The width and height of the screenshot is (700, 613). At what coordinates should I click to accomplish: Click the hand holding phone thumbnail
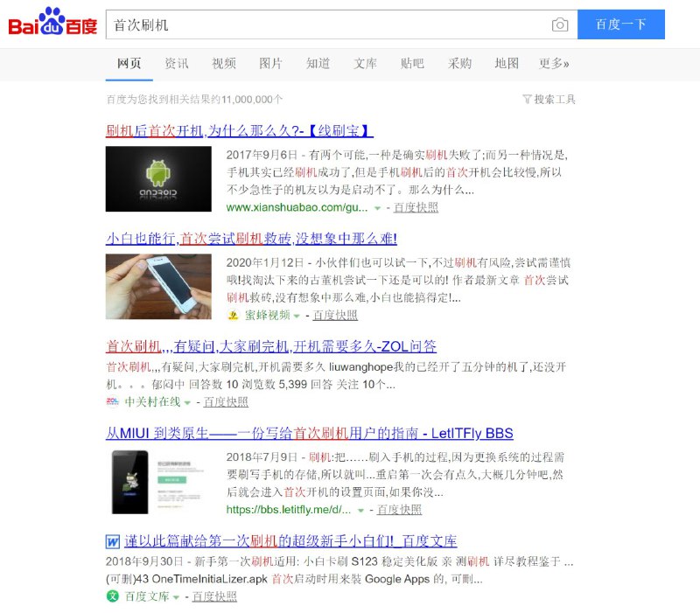pyautogui.click(x=158, y=287)
